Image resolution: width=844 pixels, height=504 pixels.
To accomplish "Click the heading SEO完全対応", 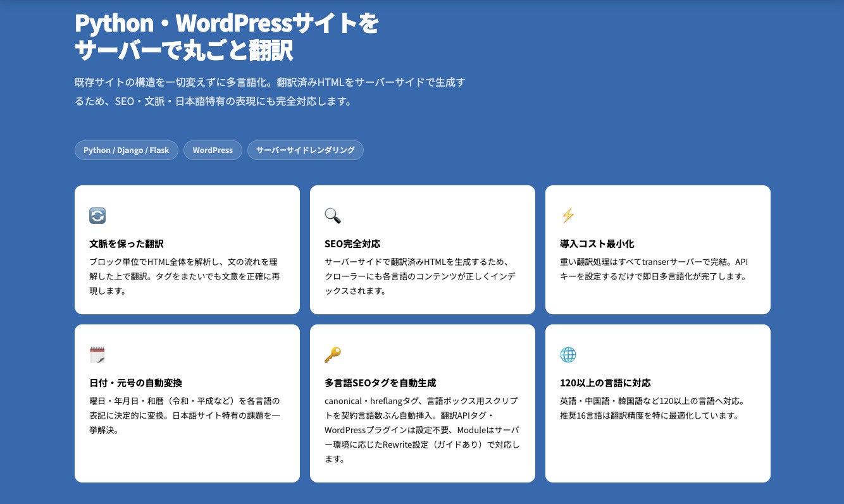I will pyautogui.click(x=352, y=243).
